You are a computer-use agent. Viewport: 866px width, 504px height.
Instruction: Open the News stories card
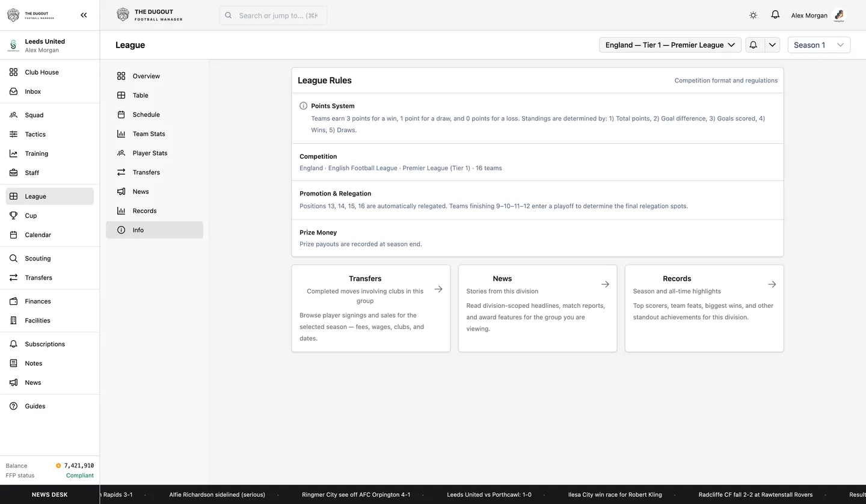point(538,308)
